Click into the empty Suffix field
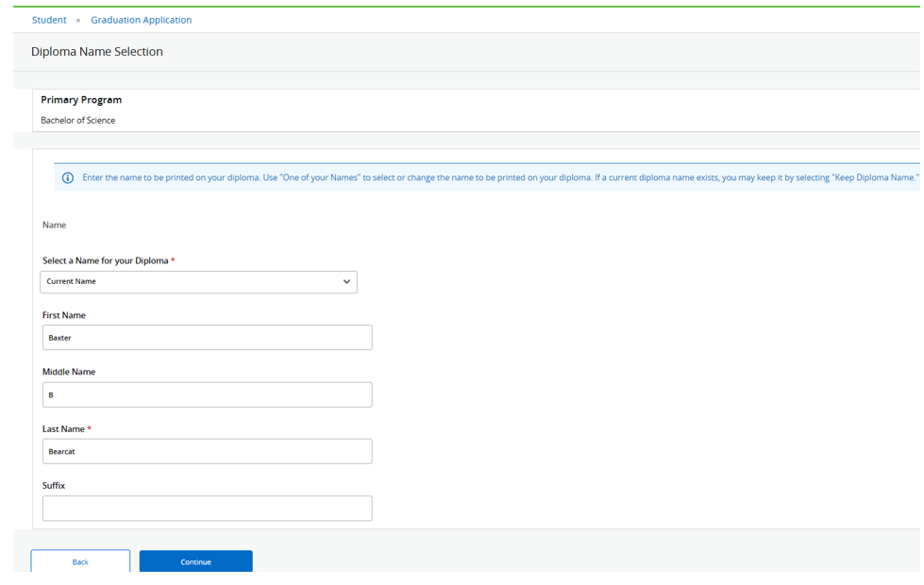 click(x=207, y=509)
